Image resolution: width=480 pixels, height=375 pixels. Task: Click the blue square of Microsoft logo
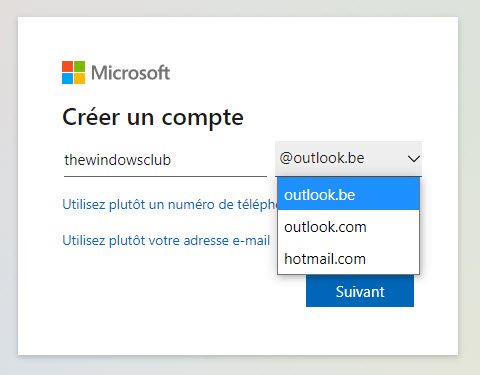tap(67, 79)
